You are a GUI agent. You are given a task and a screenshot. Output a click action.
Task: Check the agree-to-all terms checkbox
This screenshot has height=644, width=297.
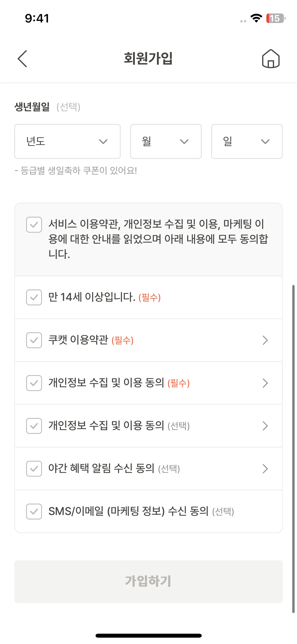point(34,225)
